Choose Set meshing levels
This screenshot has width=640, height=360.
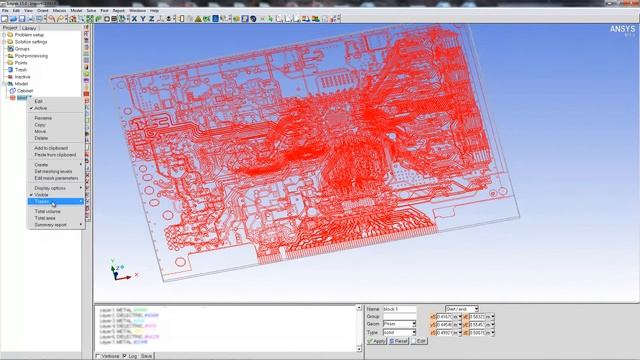pyautogui.click(x=53, y=171)
